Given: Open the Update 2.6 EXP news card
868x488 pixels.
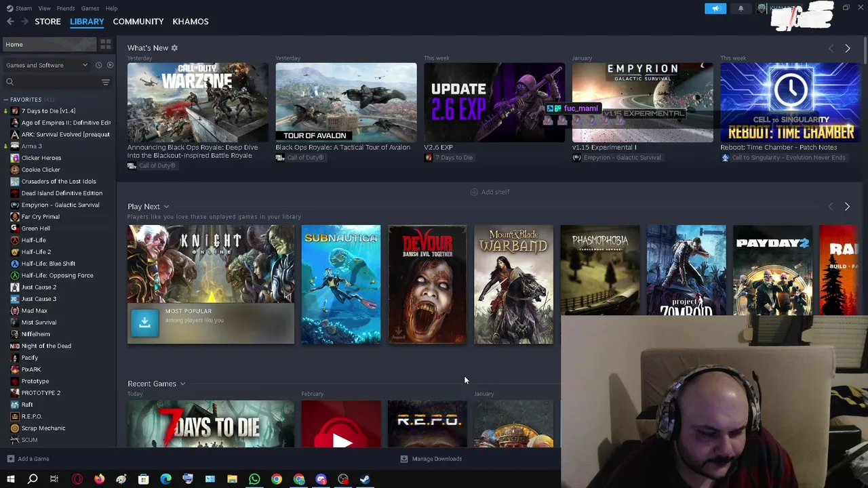Looking at the screenshot, I should pyautogui.click(x=494, y=102).
